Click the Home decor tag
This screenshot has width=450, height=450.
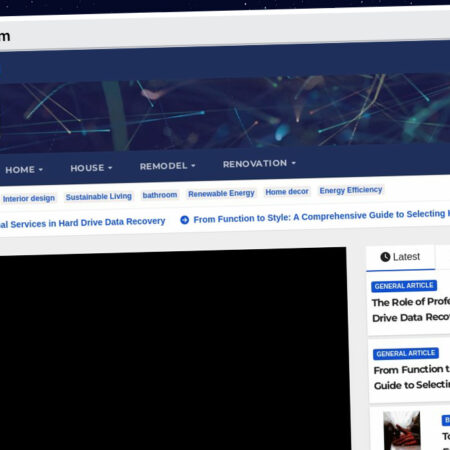(x=287, y=192)
